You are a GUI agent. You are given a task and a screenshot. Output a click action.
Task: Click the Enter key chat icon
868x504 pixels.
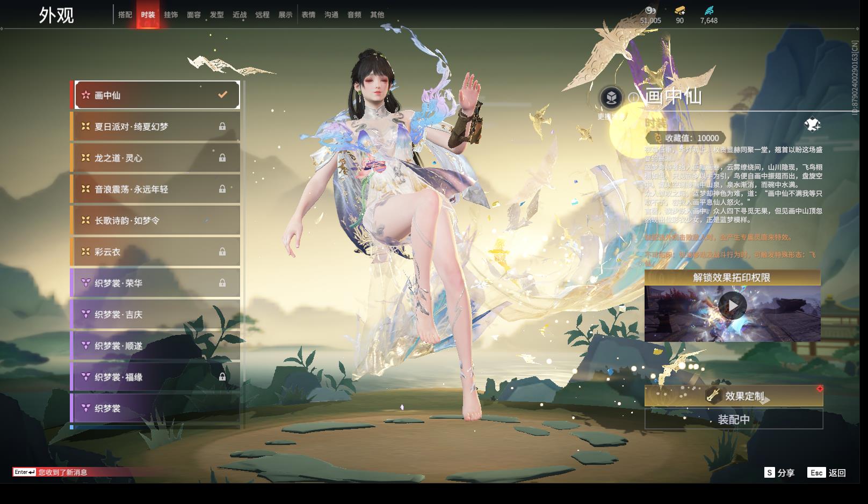click(x=25, y=472)
